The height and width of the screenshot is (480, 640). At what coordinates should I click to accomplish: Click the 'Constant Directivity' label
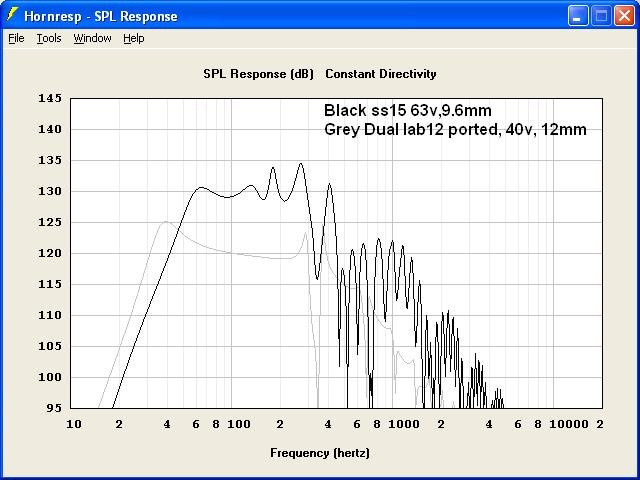381,74
